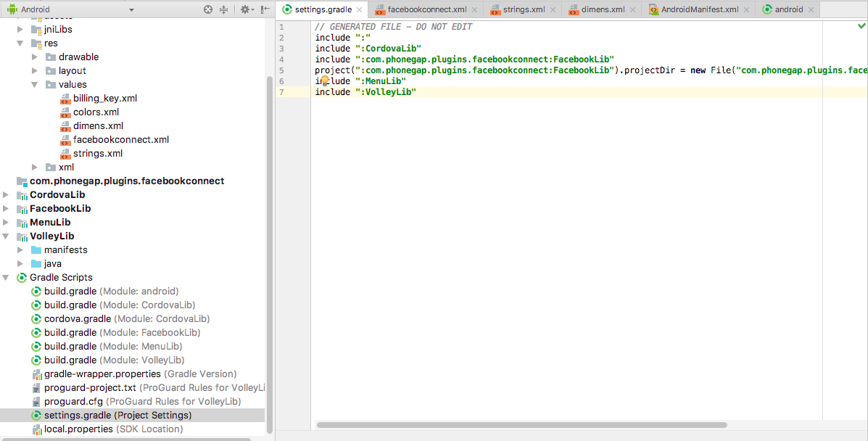Expand the drawable folder

click(x=35, y=57)
